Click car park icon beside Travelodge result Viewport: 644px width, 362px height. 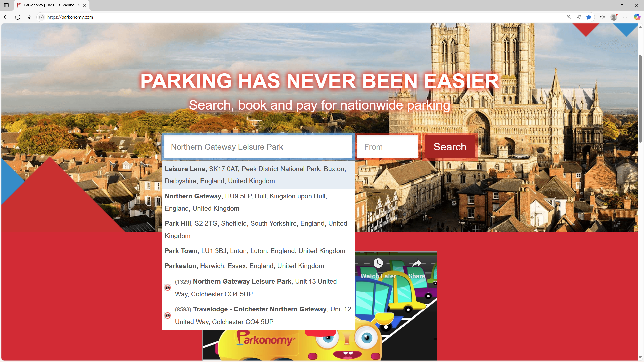(x=168, y=315)
